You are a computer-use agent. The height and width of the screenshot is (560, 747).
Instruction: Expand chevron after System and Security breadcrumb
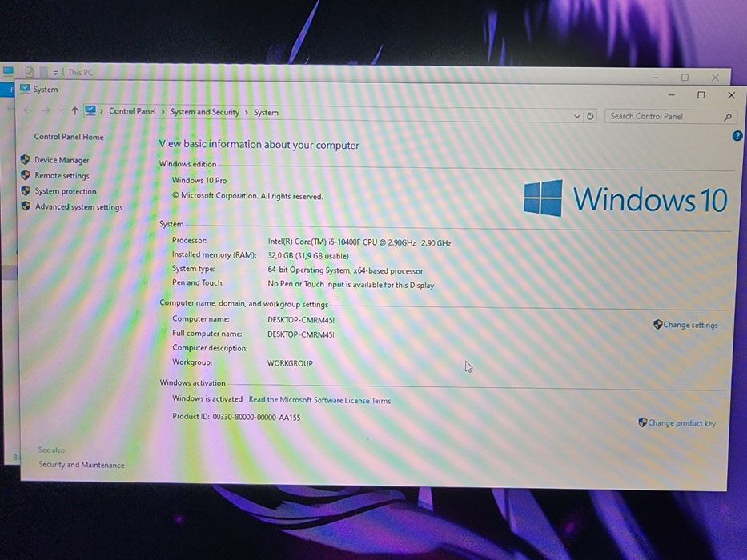pos(247,112)
